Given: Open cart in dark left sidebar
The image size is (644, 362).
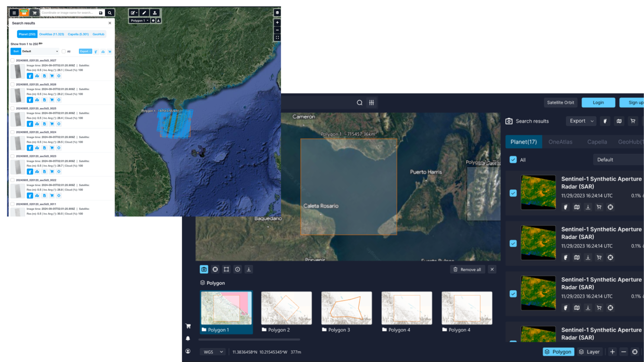Looking at the screenshot, I should [188, 326].
